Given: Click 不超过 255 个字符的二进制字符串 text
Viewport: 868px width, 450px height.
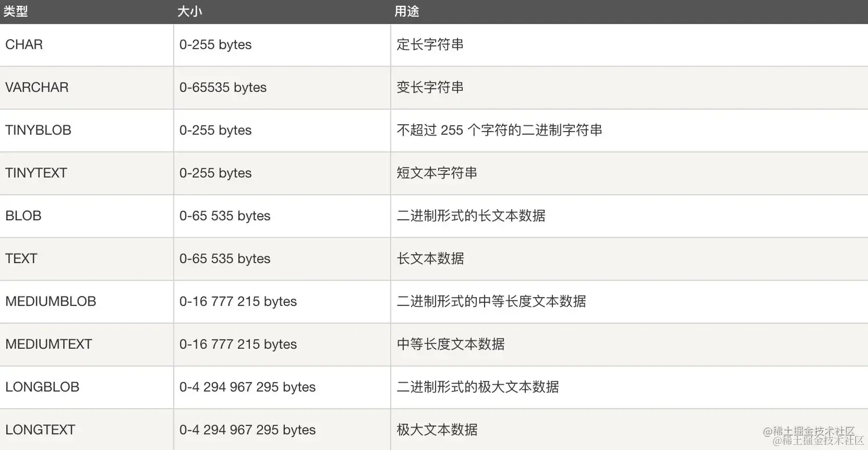Looking at the screenshot, I should [x=499, y=130].
